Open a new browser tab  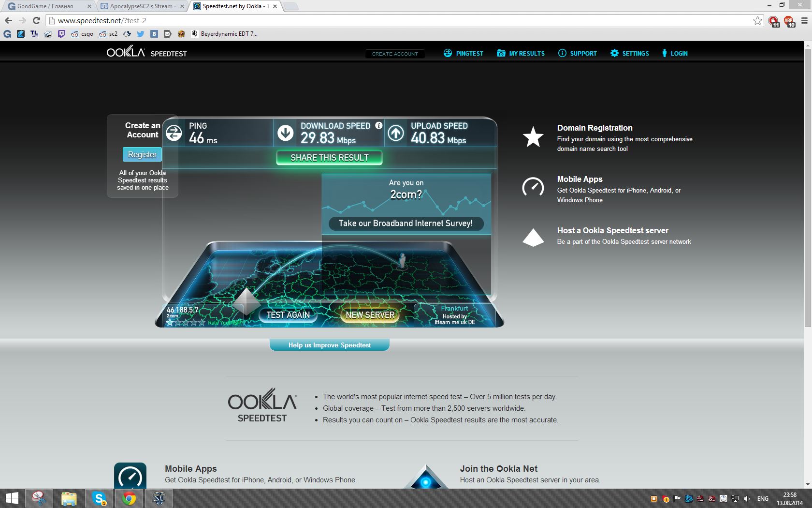(x=291, y=6)
